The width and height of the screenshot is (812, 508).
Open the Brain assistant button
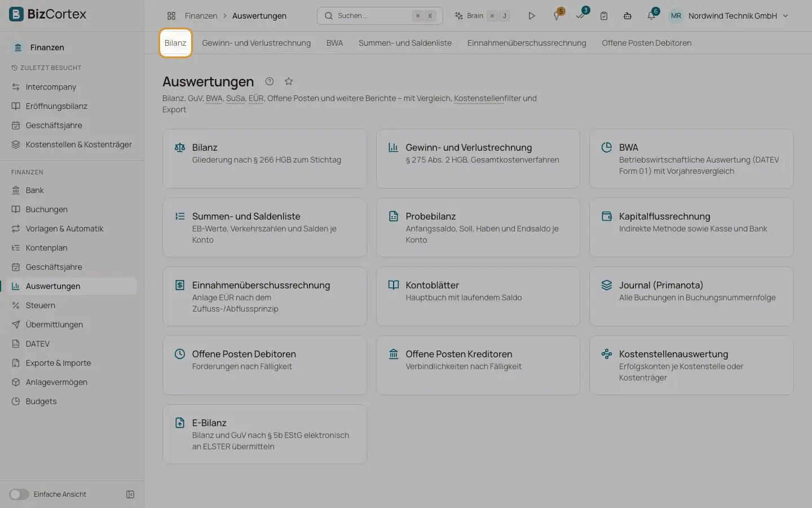483,16
